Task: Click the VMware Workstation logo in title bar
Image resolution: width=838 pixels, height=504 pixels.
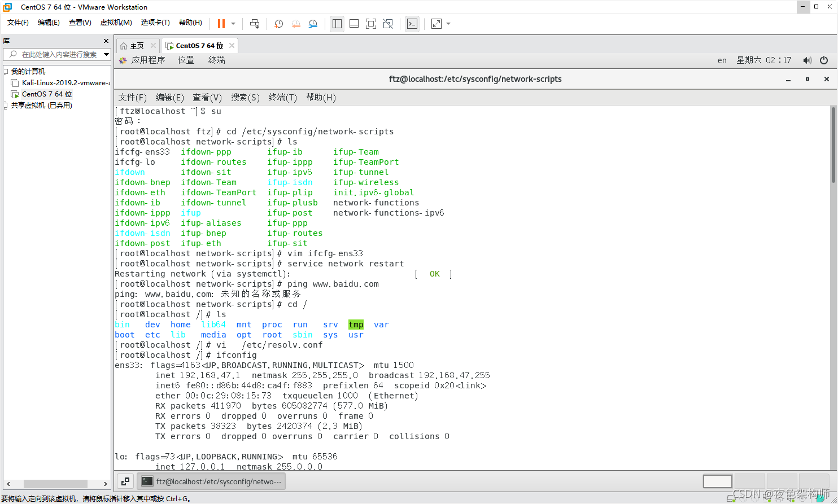Action: tap(8, 7)
